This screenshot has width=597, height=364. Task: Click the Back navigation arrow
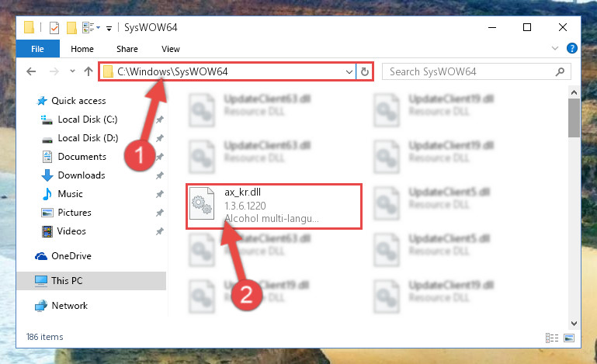coord(31,71)
